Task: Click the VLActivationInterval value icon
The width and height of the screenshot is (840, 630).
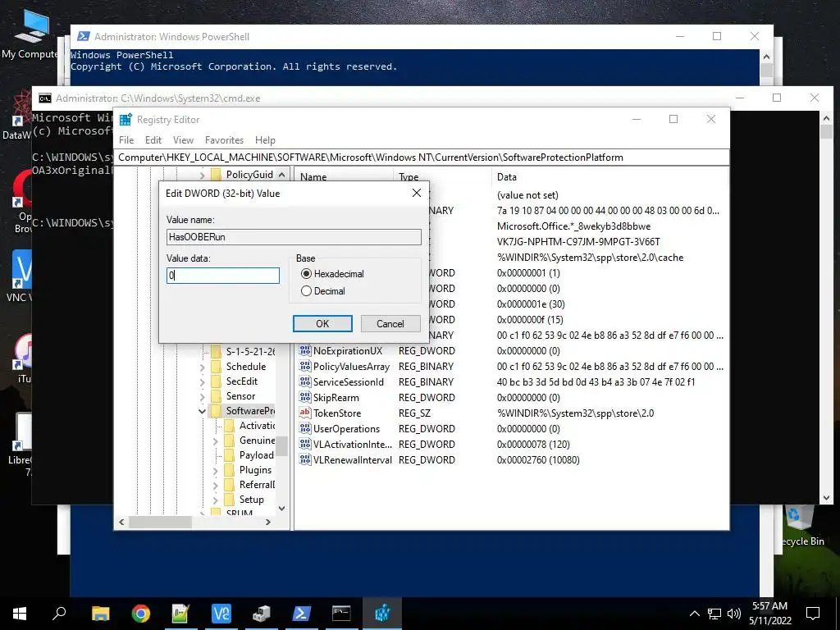Action: tap(305, 444)
